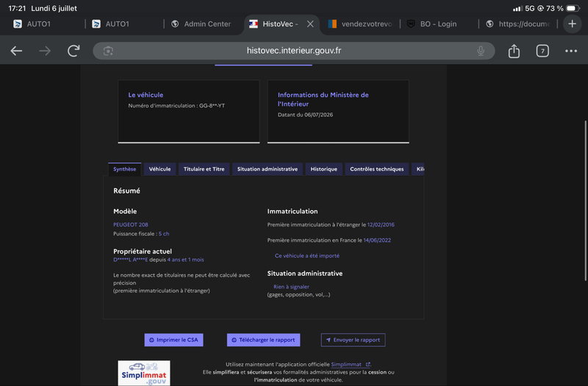Click the page vertical scrollbar
This screenshot has width=588, height=386.
pyautogui.click(x=585, y=200)
